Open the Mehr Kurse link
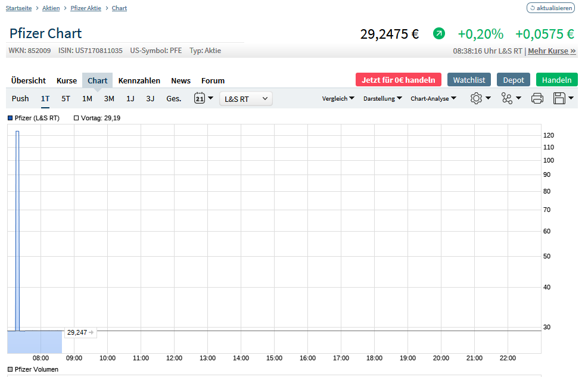This screenshot has height=377, width=588. [x=552, y=51]
